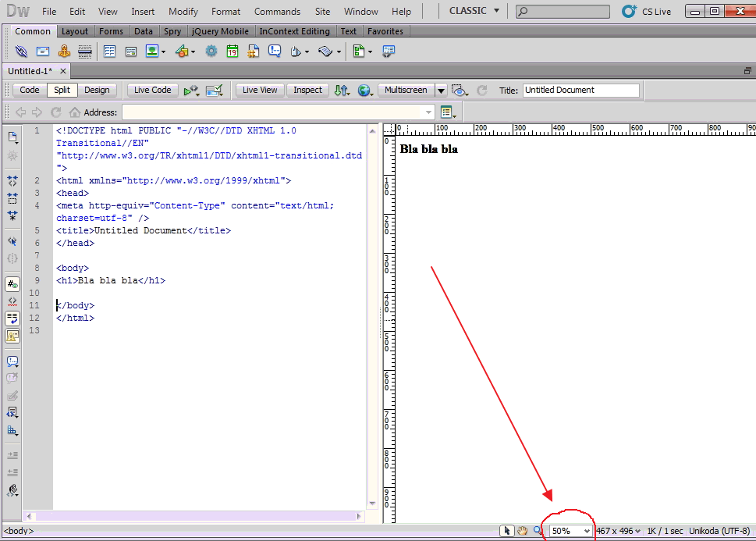Switch to Split view
This screenshot has height=541, width=756.
(x=62, y=91)
